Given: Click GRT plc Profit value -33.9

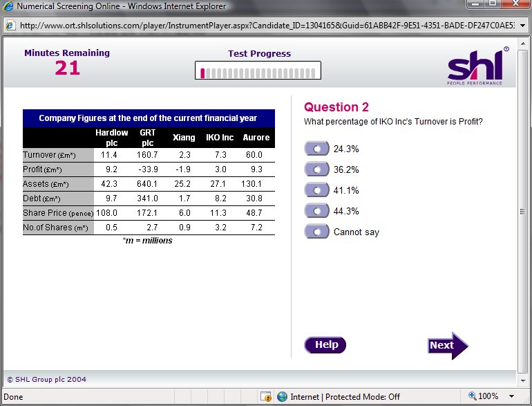Looking at the screenshot, I should point(148,169).
